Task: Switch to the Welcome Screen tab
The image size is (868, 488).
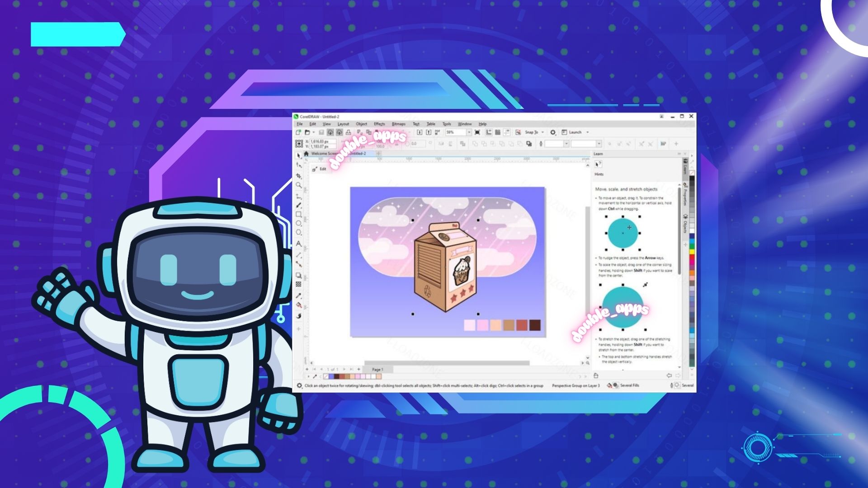Action: click(324, 154)
